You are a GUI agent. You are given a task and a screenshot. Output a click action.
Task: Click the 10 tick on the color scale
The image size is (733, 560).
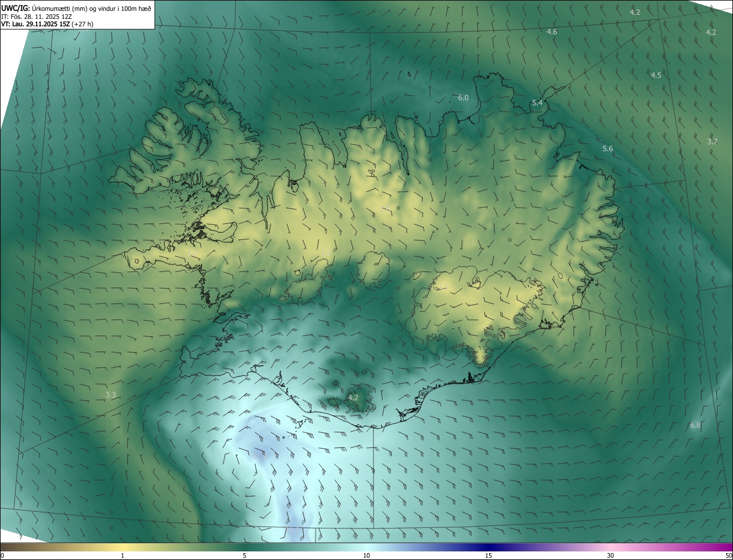(x=366, y=555)
